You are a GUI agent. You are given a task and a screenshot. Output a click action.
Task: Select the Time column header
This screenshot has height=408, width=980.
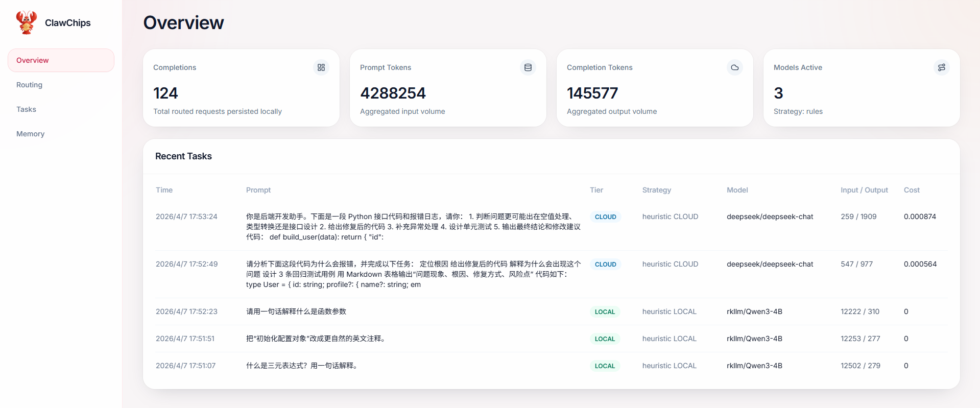[x=164, y=190]
